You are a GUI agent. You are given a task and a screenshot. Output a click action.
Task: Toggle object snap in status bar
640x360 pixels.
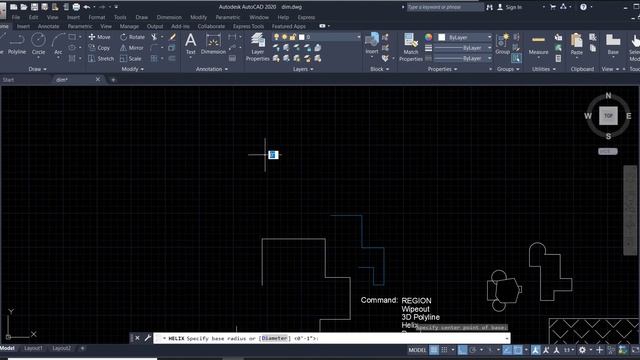point(518,350)
